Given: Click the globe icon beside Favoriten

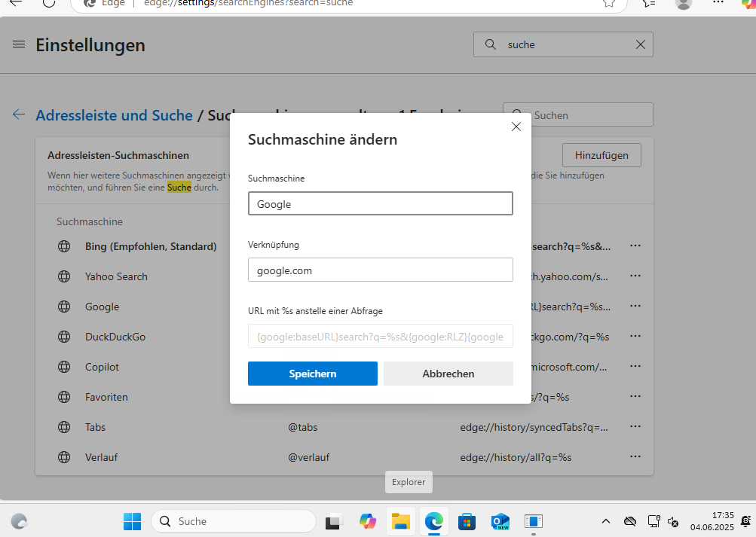Looking at the screenshot, I should pyautogui.click(x=64, y=397).
